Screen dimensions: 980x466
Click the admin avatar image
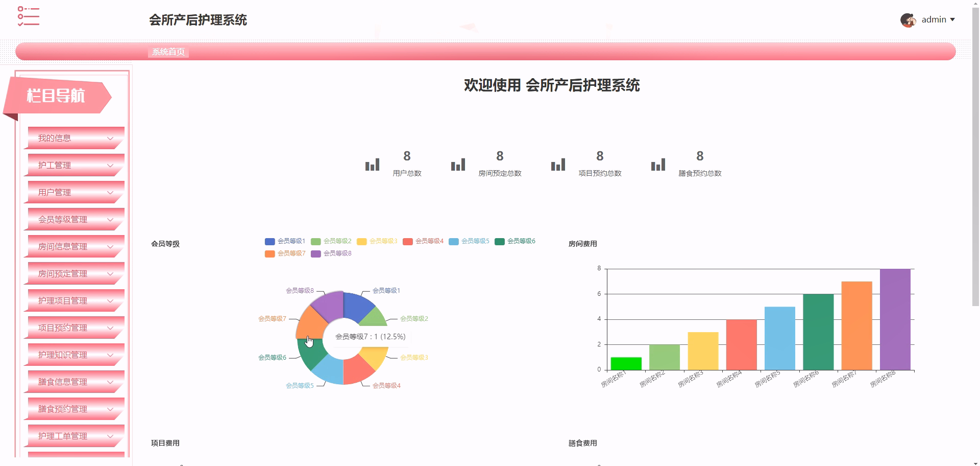[x=908, y=19]
